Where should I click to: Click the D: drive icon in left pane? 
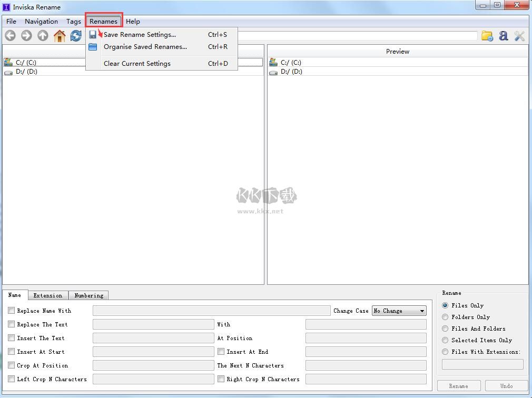pyautogui.click(x=8, y=72)
